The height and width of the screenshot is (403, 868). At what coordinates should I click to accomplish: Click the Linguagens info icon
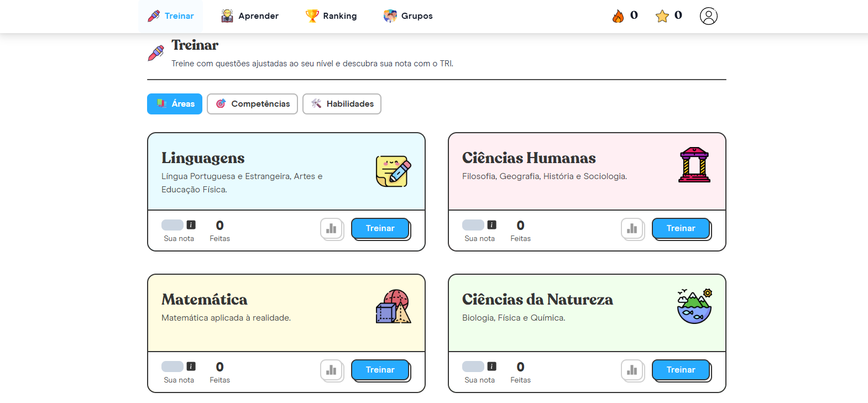coord(191,225)
